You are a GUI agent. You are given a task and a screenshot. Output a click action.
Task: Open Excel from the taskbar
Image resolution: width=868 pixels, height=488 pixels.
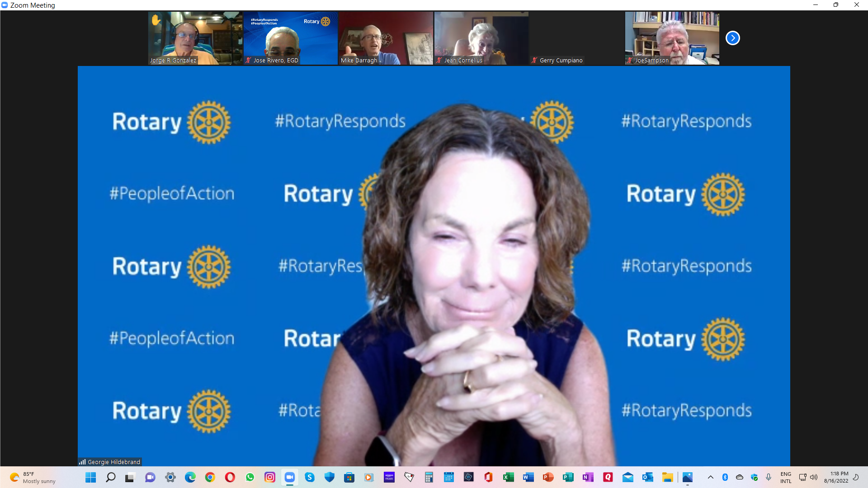tap(508, 477)
